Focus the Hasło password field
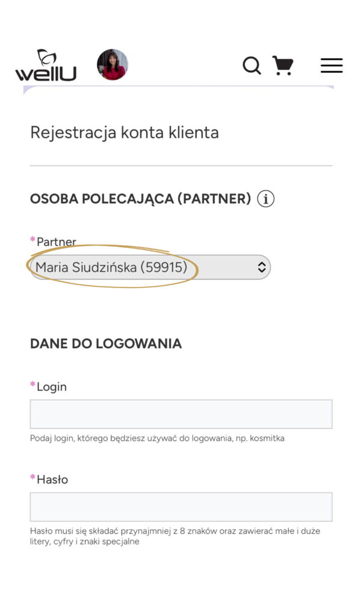Viewport: 364px width, 616px height. [x=181, y=507]
